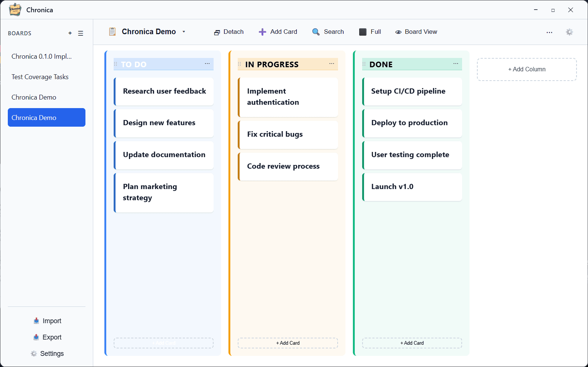The image size is (588, 367).
Task: Add a new board with plus icon
Action: (70, 33)
